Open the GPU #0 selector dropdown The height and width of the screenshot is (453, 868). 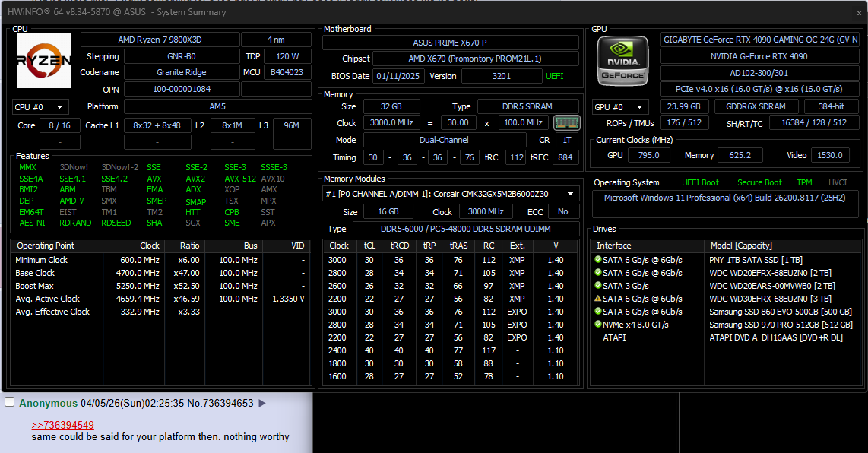[x=620, y=107]
